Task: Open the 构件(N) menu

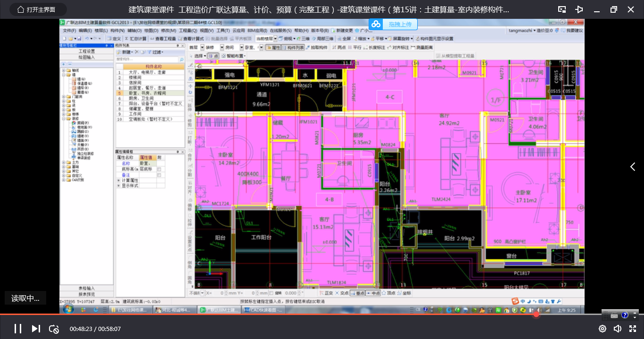Action: point(118,31)
